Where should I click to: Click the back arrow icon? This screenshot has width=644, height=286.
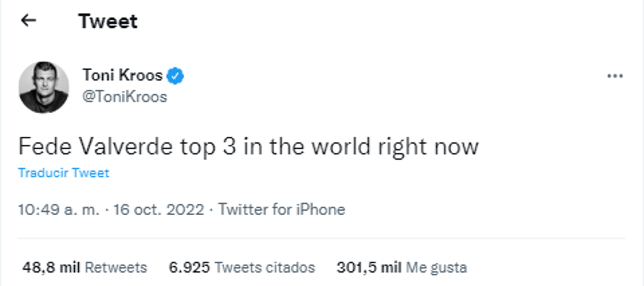pyautogui.click(x=28, y=21)
